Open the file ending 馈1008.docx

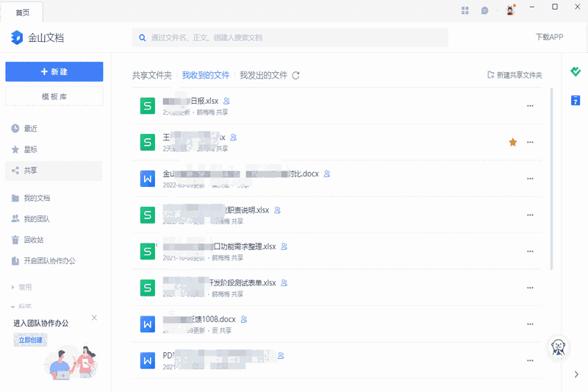click(199, 319)
